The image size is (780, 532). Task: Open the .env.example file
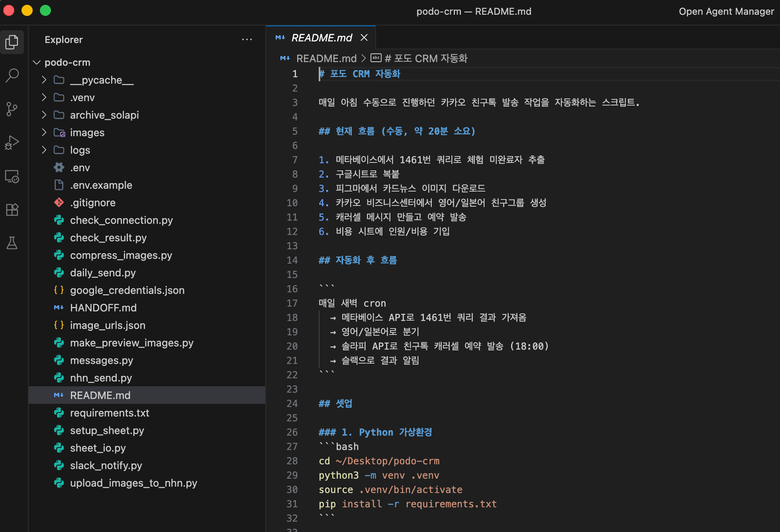tap(147, 185)
